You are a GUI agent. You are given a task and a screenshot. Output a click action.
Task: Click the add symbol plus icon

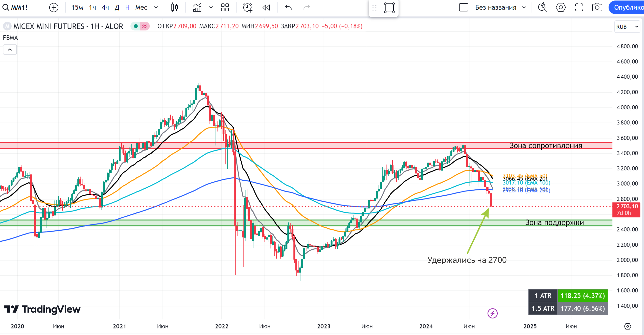point(54,7)
